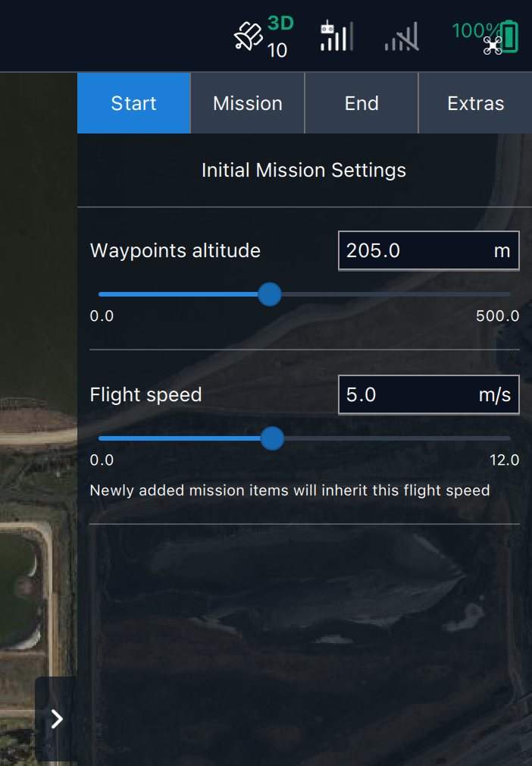Open the Mission tab

point(248,103)
